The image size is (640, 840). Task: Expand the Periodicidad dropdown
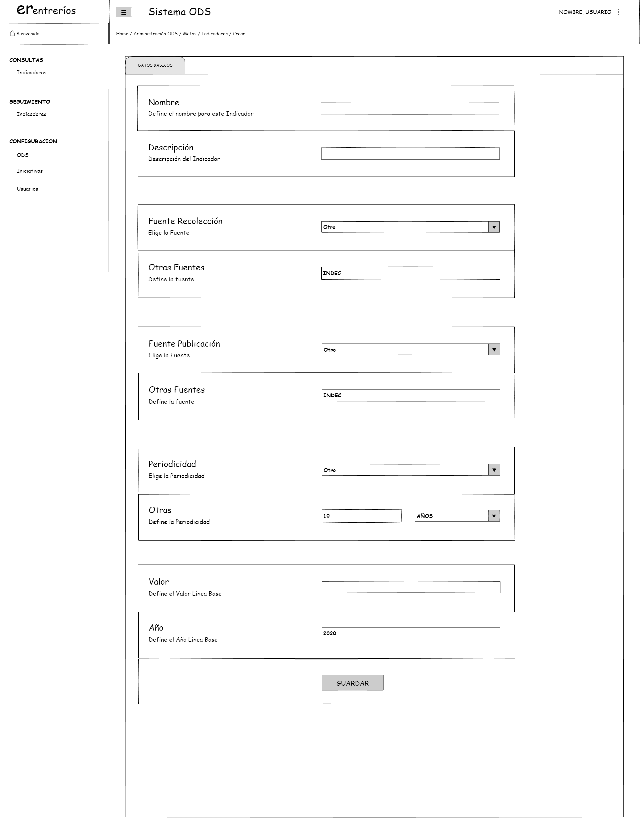(x=494, y=470)
